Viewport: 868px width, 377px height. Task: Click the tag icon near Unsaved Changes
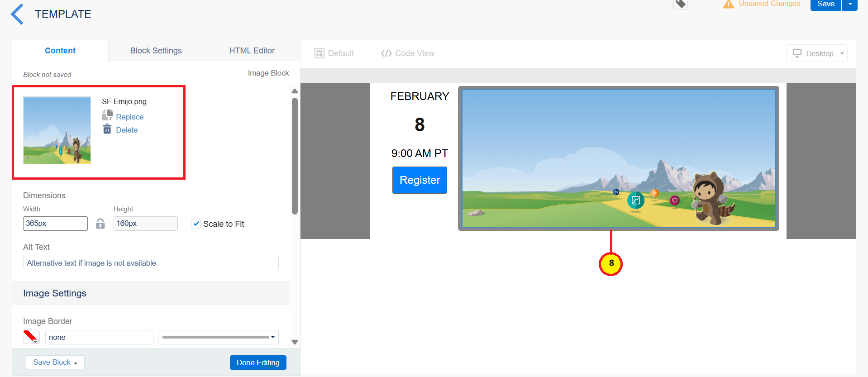pyautogui.click(x=681, y=4)
